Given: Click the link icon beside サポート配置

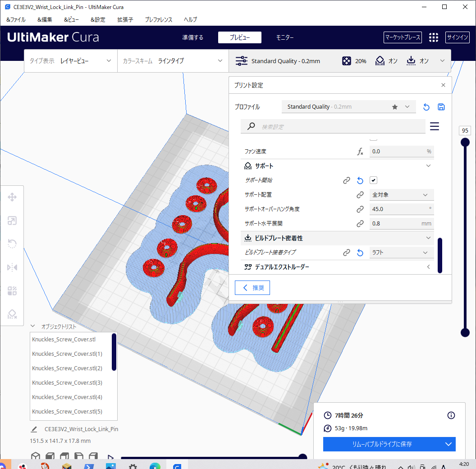Looking at the screenshot, I should pyautogui.click(x=360, y=195).
